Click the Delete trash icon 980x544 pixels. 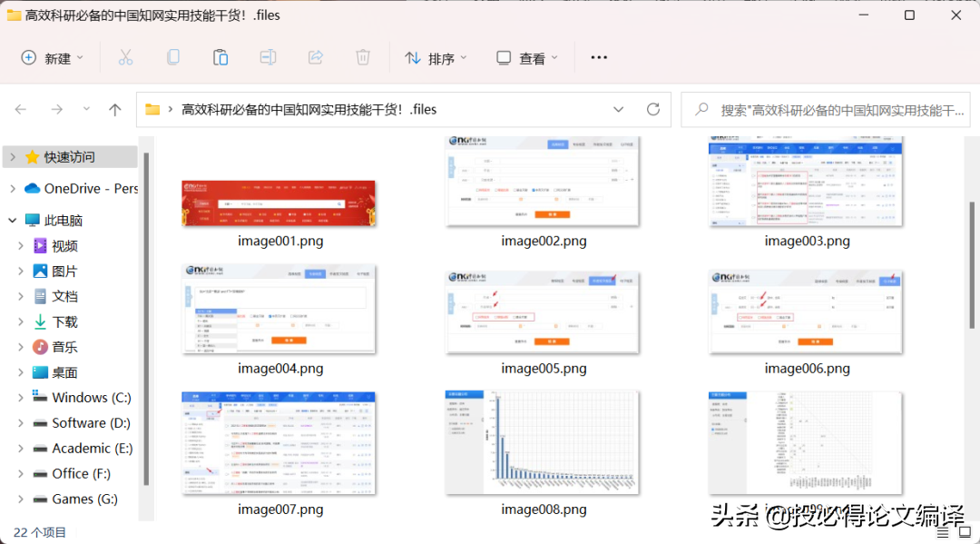pos(363,58)
